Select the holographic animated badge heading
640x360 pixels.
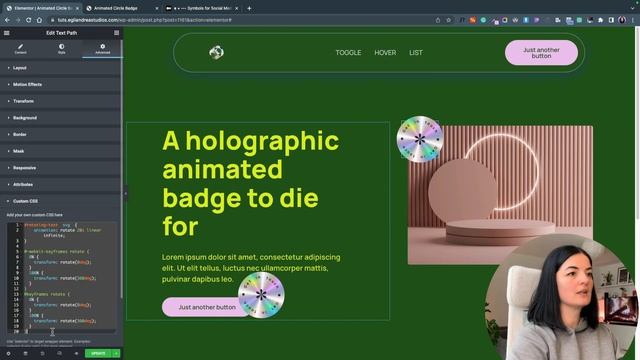click(x=251, y=183)
